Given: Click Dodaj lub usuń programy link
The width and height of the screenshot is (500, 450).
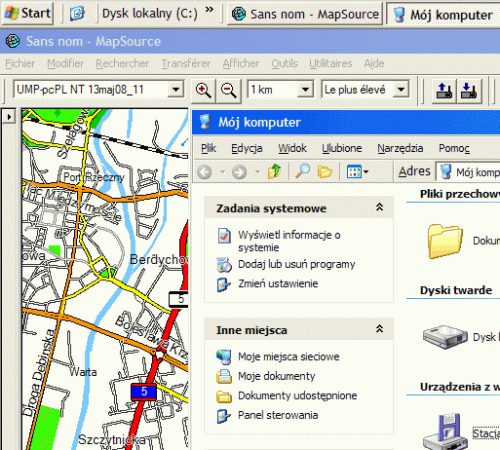Looking at the screenshot, I should (297, 264).
